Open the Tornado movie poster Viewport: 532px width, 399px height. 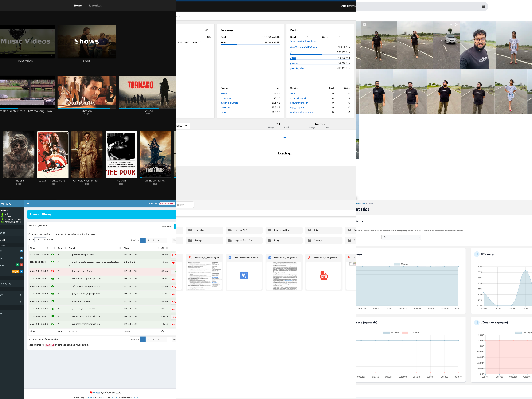(147, 92)
